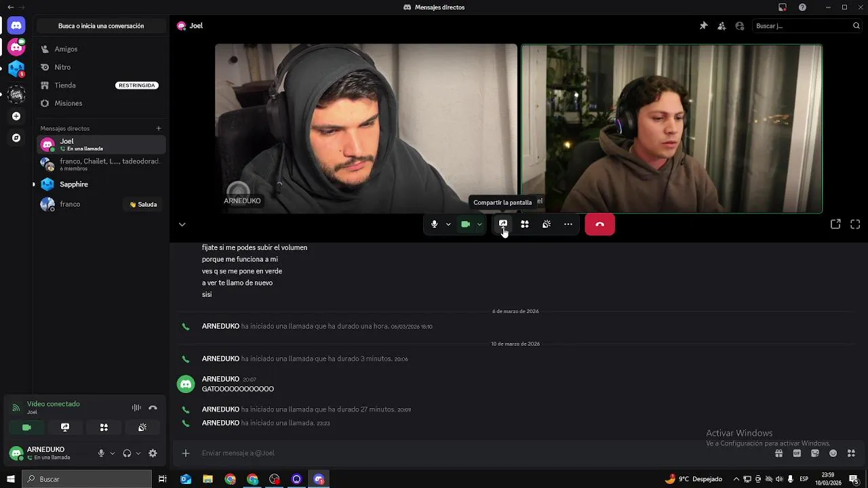Open apps launcher in the message bar
Screen dimensions: 868x488
click(851, 453)
